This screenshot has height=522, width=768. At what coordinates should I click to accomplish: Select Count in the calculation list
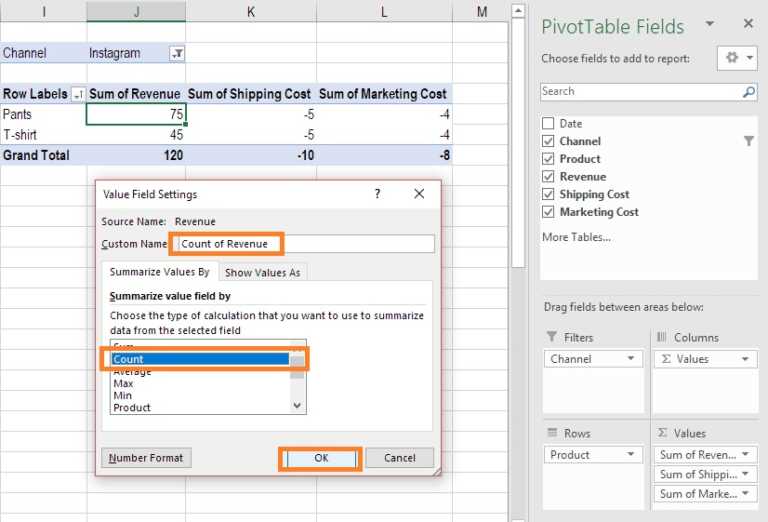200,359
